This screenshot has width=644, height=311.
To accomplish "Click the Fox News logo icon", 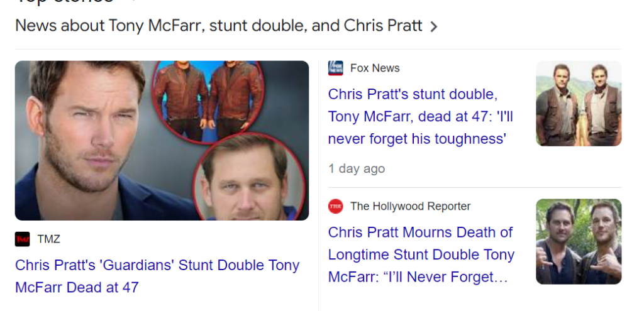I will (336, 68).
